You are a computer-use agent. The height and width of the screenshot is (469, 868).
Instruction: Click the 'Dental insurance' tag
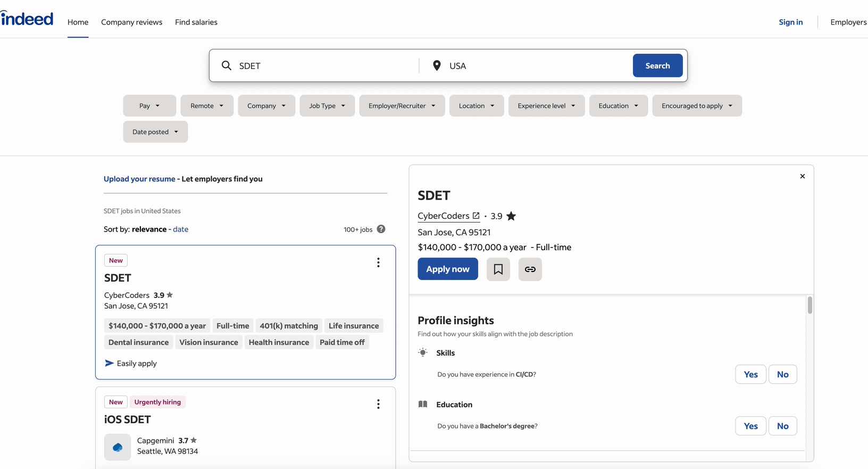(138, 342)
